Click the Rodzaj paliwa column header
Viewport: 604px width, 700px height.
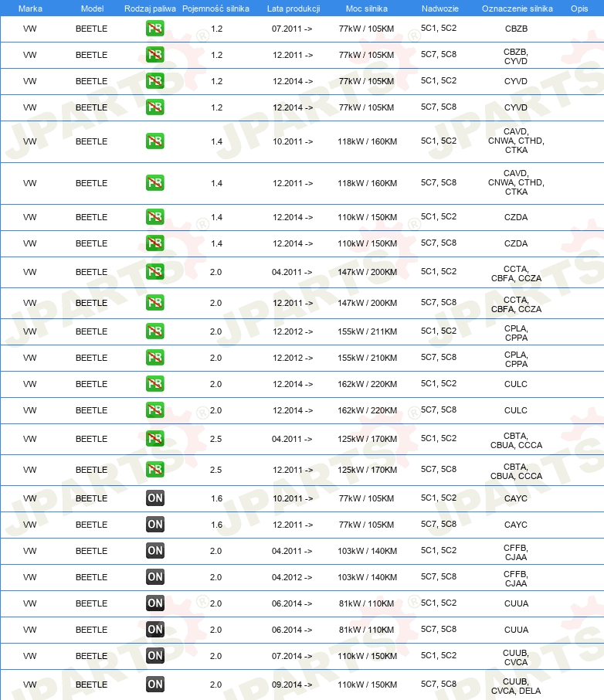click(150, 8)
